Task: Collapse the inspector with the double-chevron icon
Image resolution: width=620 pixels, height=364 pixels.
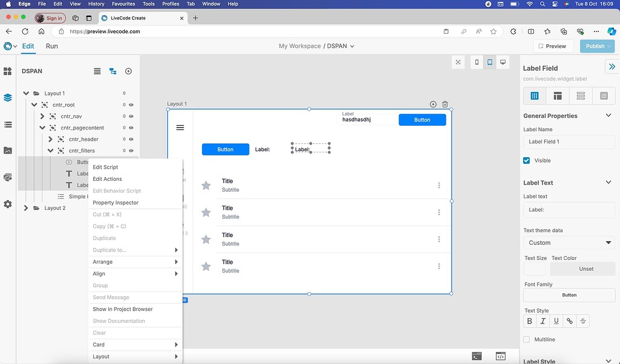Action: 613,68
